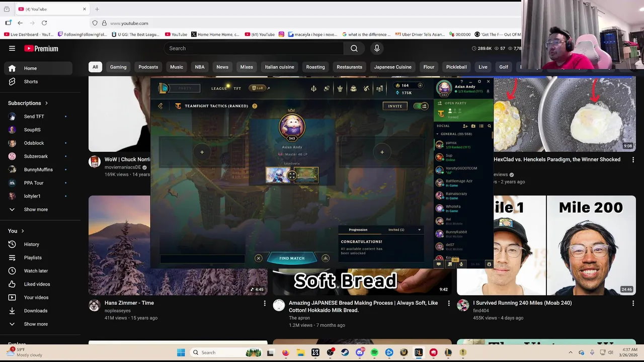
Task: Open Loot crafting icon in League client
Action: pyautogui.click(x=366, y=88)
